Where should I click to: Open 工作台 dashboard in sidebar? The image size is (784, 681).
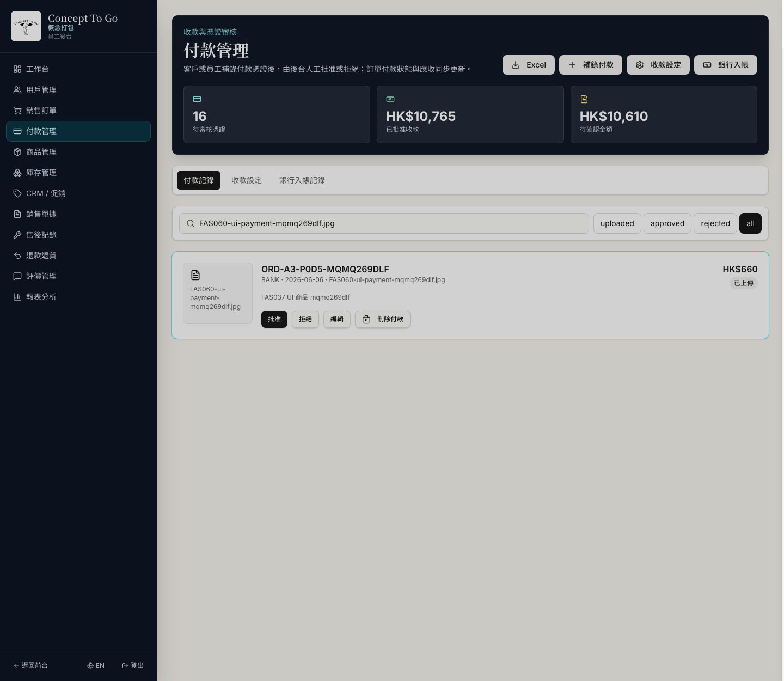78,69
